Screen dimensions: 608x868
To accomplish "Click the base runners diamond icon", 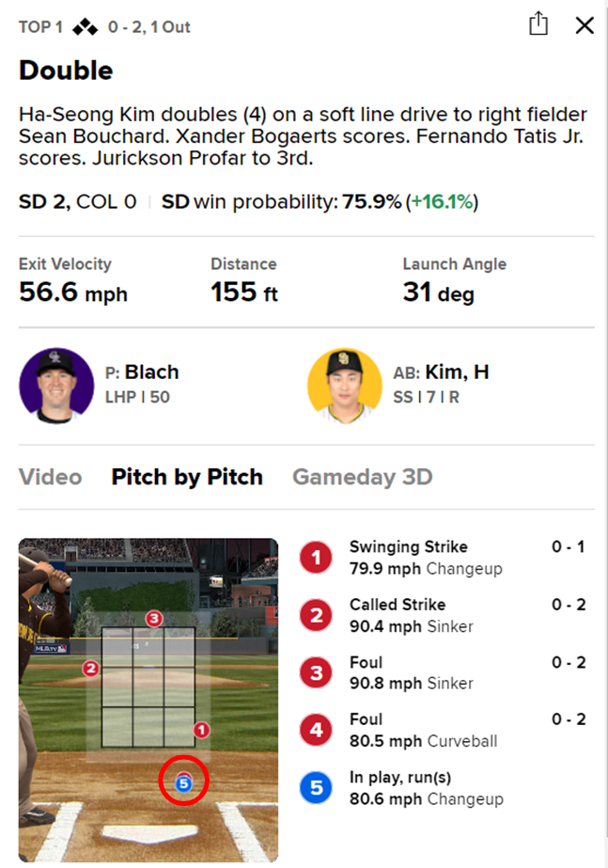I will click(x=85, y=27).
